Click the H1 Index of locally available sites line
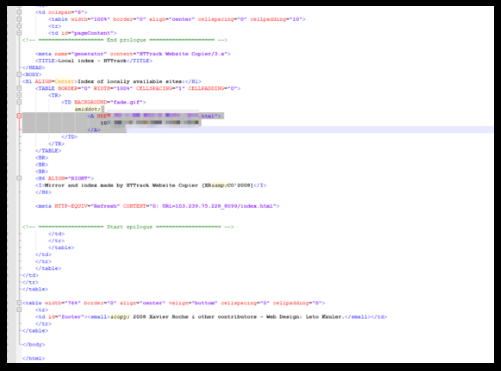The height and width of the screenshot is (371, 501). point(112,81)
